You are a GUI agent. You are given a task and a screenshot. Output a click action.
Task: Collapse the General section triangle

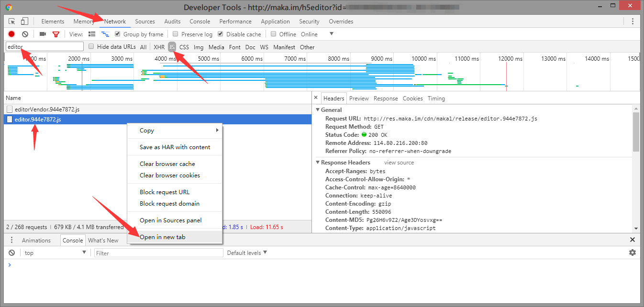point(318,110)
